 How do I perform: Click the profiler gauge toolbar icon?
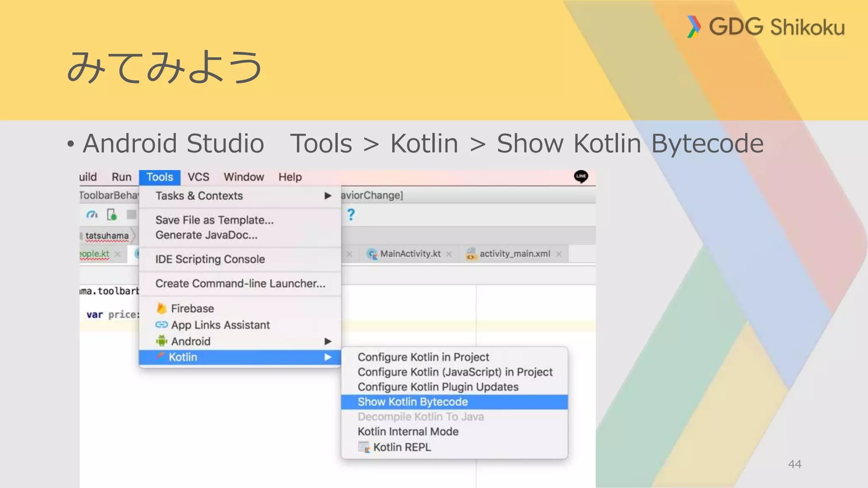[92, 215]
